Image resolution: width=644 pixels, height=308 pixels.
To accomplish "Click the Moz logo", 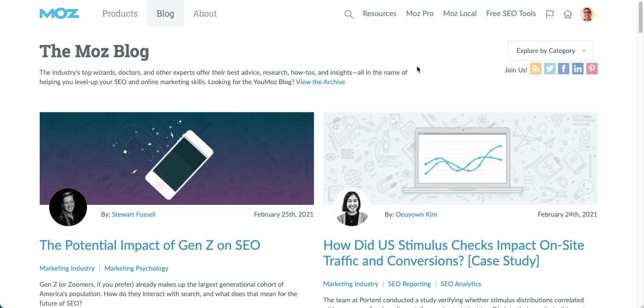I will tap(59, 13).
